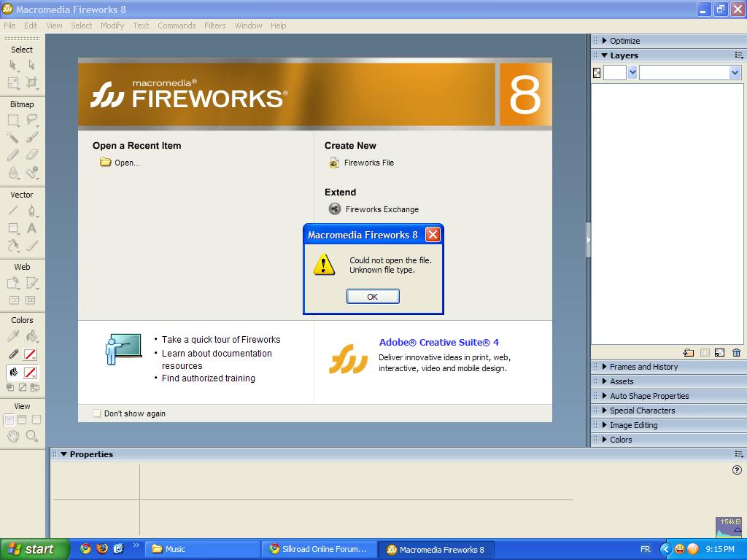Select the Line tool

pos(13,210)
